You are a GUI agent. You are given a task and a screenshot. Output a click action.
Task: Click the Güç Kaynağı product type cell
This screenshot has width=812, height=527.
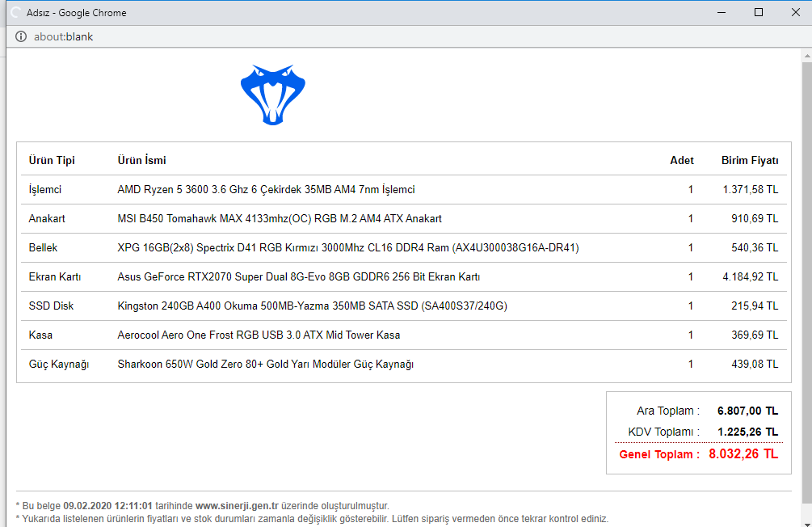click(59, 365)
